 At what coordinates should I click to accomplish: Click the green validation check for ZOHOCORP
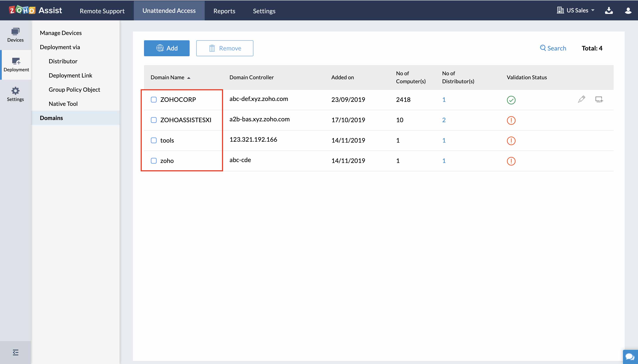point(511,100)
